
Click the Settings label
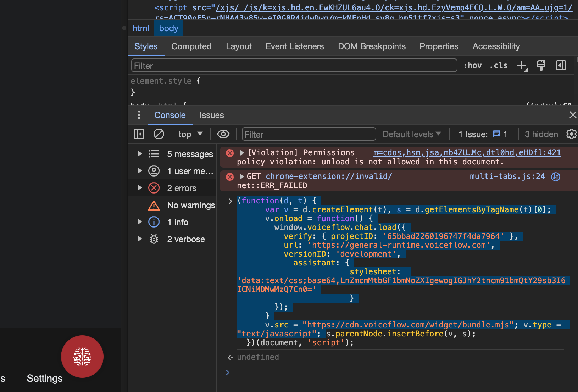click(45, 379)
